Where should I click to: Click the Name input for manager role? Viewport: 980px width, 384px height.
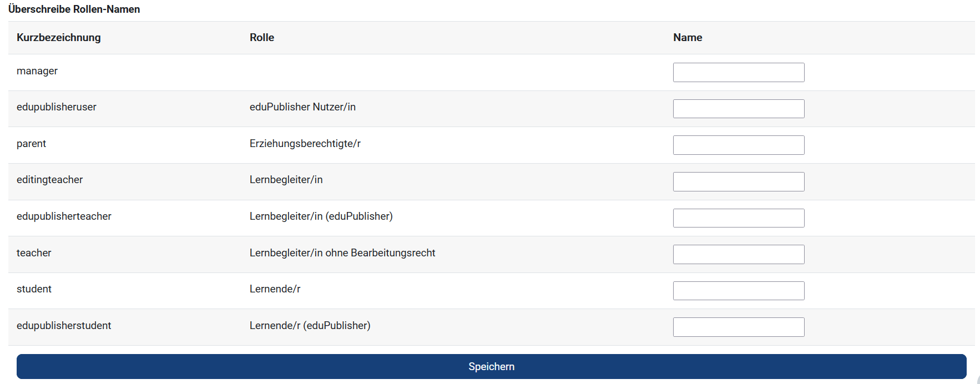tap(738, 72)
